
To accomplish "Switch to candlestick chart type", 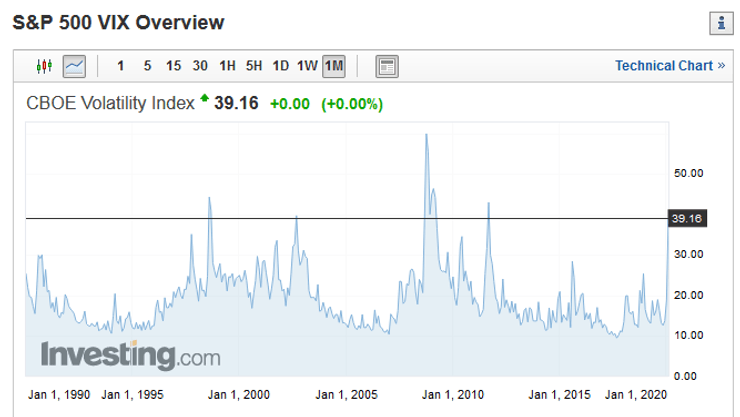I will coord(43,67).
